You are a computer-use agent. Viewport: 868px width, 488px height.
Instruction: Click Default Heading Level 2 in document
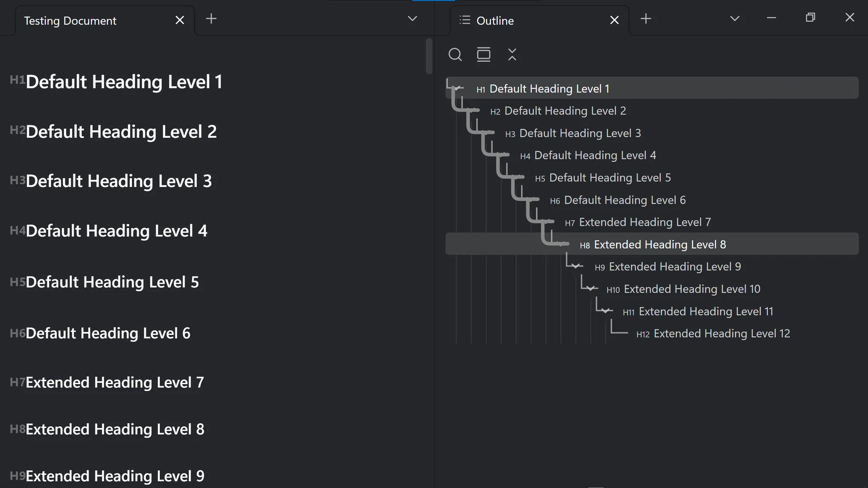(121, 131)
